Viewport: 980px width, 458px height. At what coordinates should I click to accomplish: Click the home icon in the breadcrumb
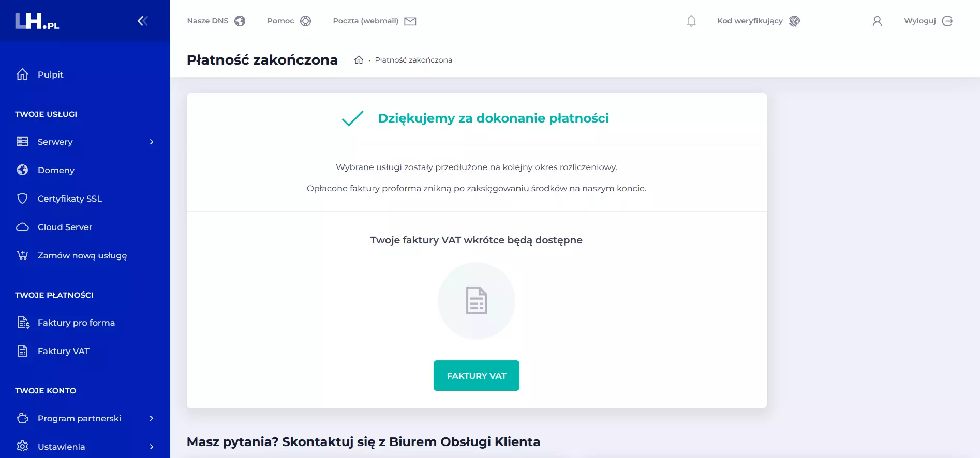pyautogui.click(x=359, y=60)
